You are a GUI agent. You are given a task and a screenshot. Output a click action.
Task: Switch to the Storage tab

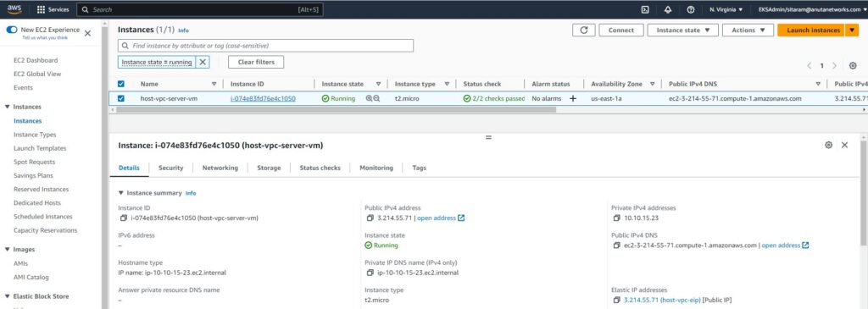pos(269,168)
